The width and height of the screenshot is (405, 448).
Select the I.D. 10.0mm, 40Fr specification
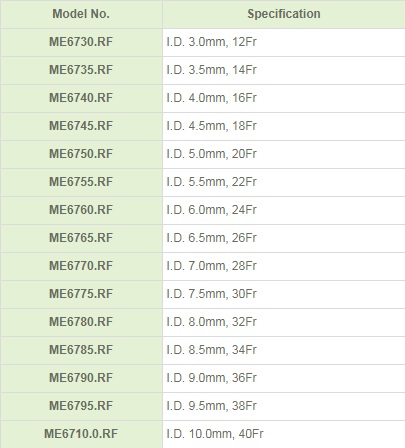pos(215,434)
